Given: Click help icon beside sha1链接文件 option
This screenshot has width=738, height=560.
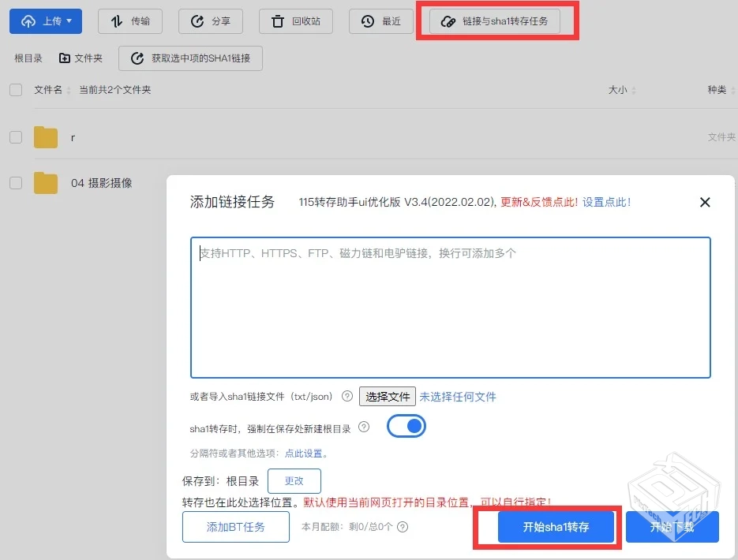Looking at the screenshot, I should pyautogui.click(x=347, y=397).
